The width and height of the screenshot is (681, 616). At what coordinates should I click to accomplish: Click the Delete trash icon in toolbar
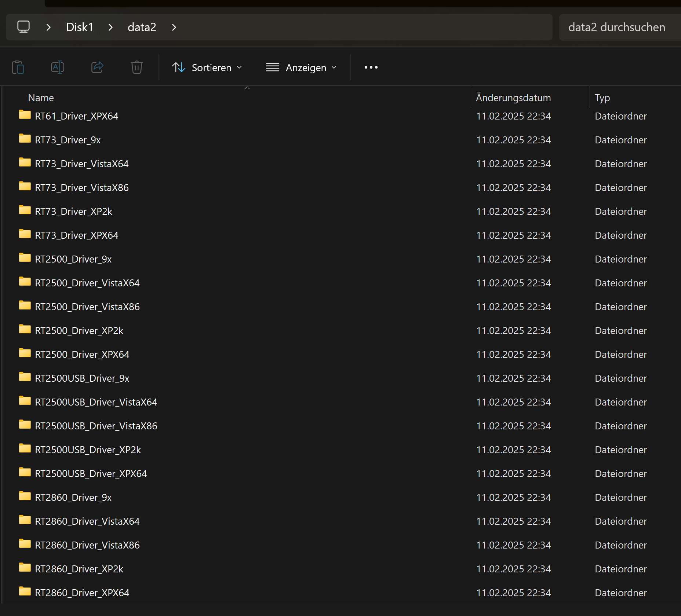tap(137, 67)
